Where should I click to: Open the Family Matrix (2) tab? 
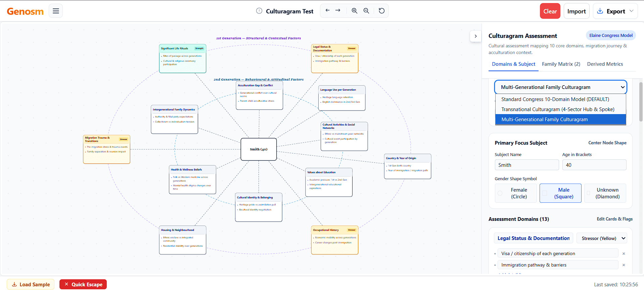click(561, 64)
